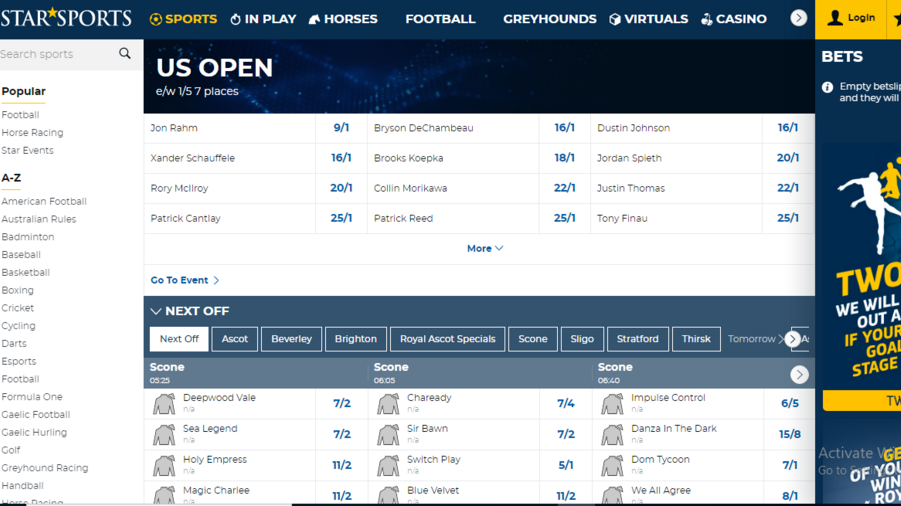Click the betslip info icon
The image size is (901, 506).
827,87
